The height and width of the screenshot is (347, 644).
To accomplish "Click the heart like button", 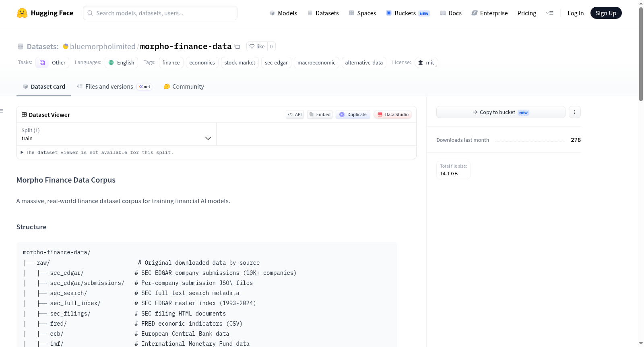I will pos(257,46).
